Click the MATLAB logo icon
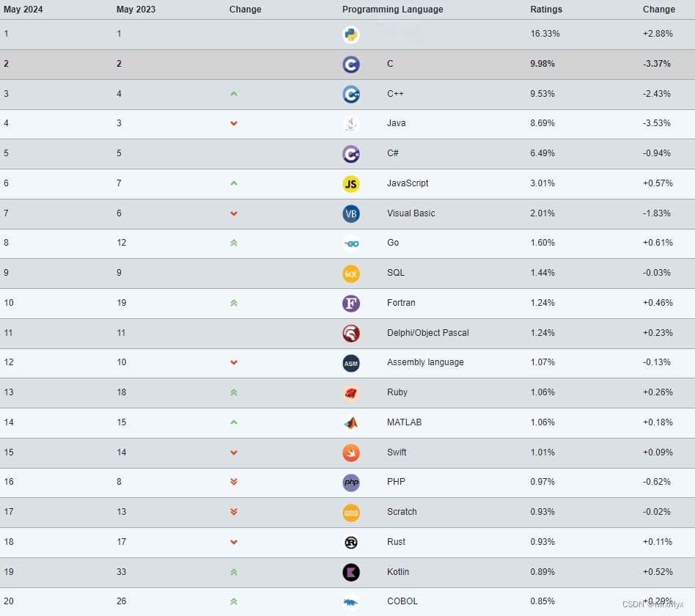Viewport: 695px width, 616px height. click(350, 423)
